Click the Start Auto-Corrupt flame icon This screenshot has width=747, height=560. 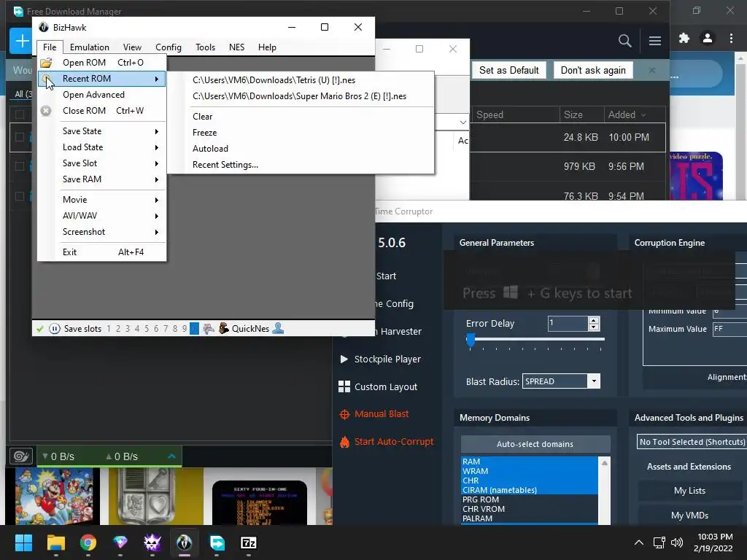344,442
